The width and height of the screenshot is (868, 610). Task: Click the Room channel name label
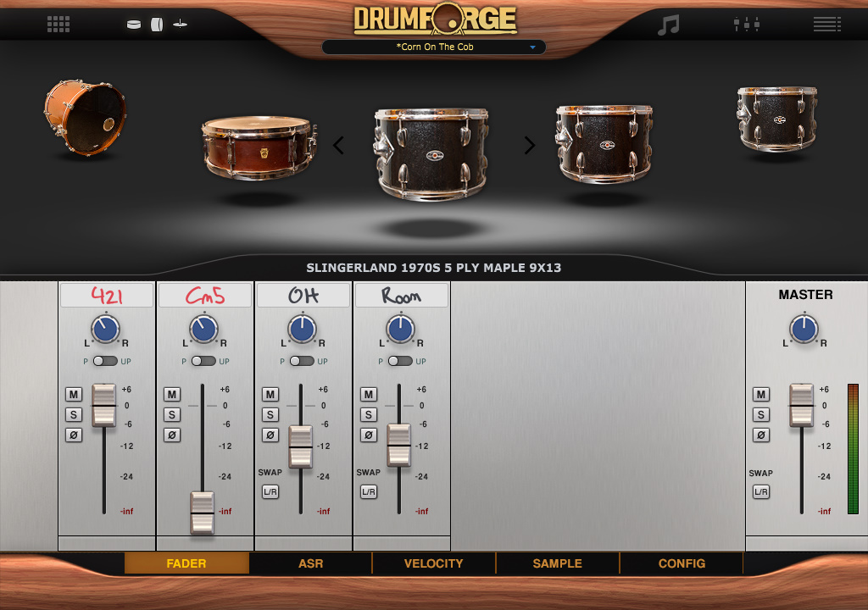point(401,295)
